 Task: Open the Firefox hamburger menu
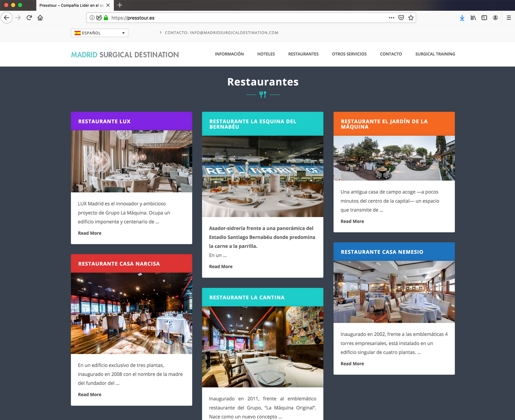[x=509, y=18]
